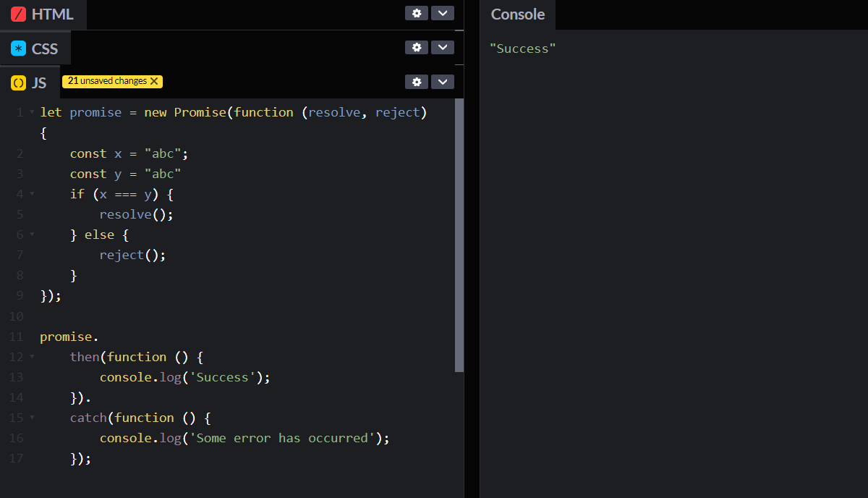The width and height of the screenshot is (868, 498).
Task: Click the resolve(); call on line 5
Action: 137,214
